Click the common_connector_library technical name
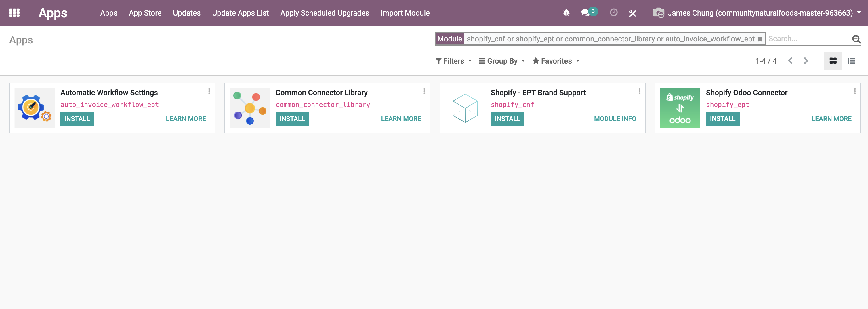 click(323, 105)
